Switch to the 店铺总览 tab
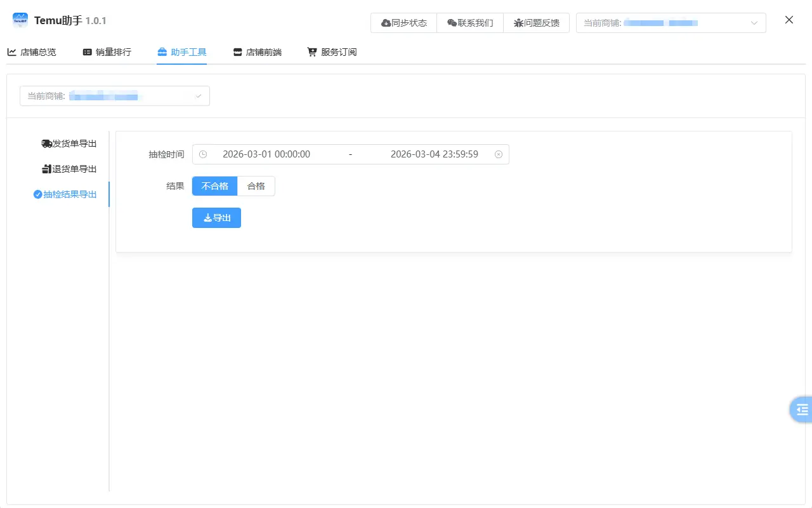 click(x=32, y=52)
